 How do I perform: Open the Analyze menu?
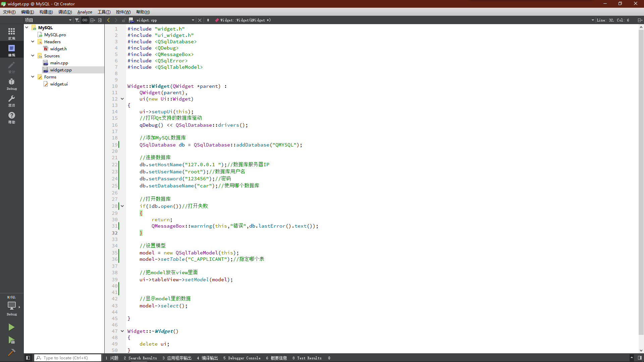point(85,12)
